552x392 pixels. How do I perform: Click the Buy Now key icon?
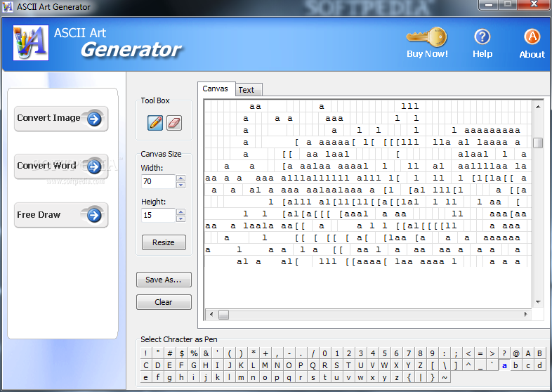[x=427, y=37]
